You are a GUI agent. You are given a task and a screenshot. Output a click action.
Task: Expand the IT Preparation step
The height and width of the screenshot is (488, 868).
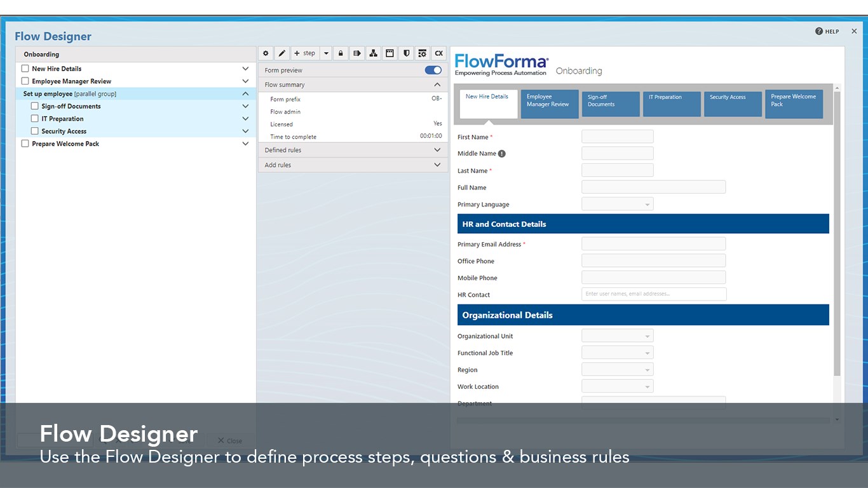coord(245,119)
